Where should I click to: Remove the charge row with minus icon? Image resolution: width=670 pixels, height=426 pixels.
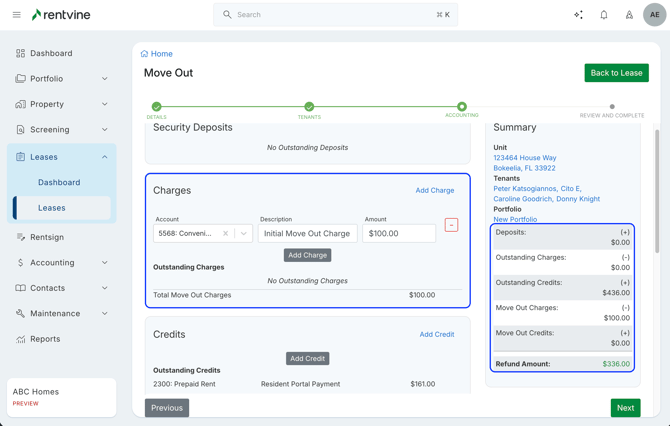[451, 225]
